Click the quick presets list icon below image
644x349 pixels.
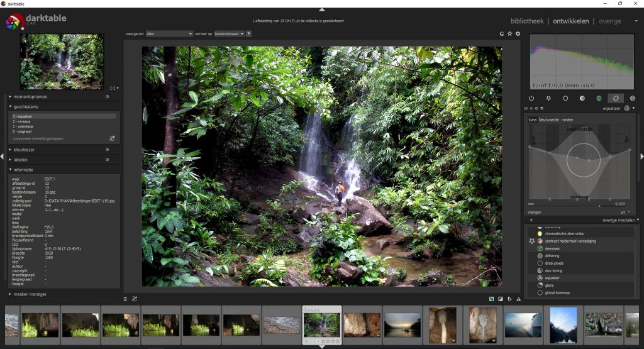point(125,299)
